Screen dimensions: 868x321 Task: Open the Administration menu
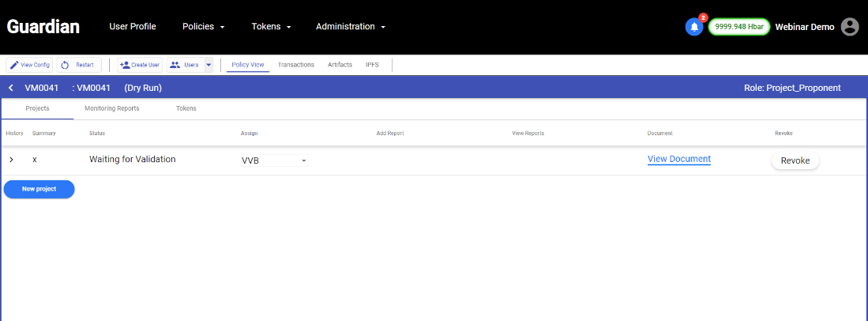351,27
